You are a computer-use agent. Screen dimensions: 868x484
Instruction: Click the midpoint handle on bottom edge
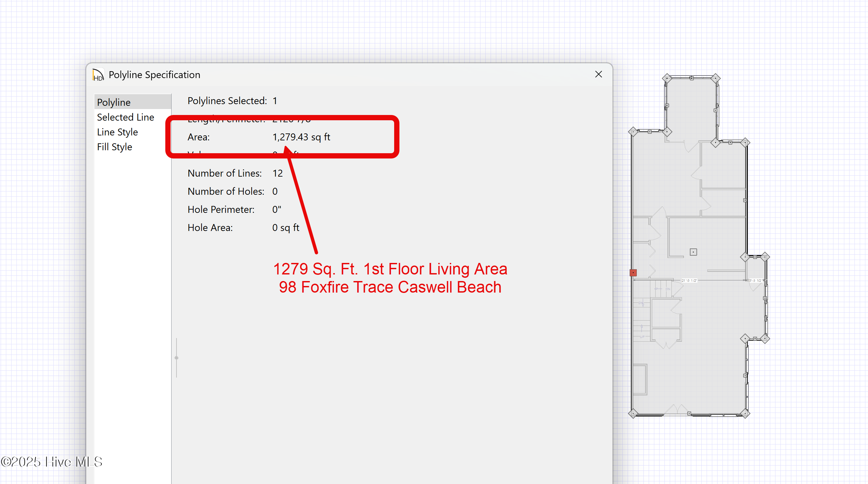689,413
